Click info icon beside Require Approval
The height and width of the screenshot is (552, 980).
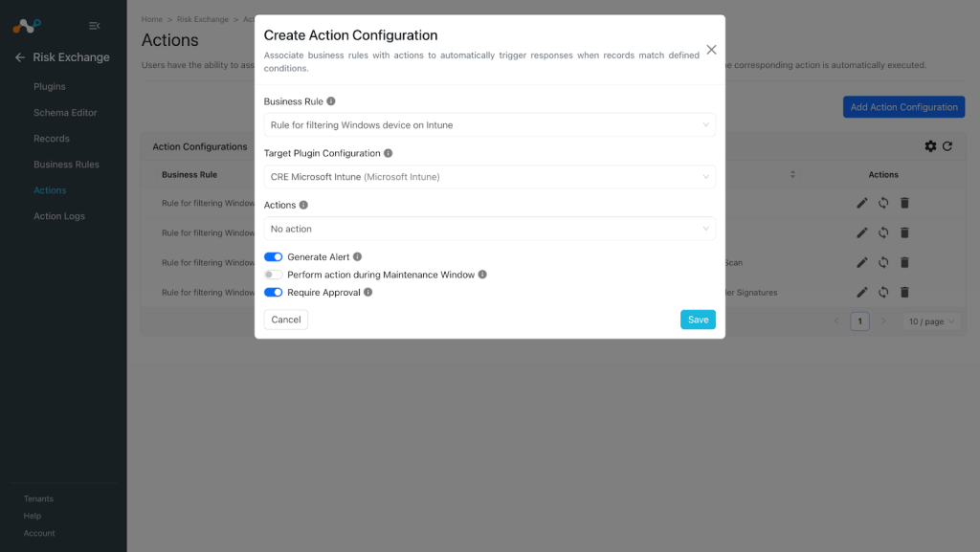coord(368,292)
